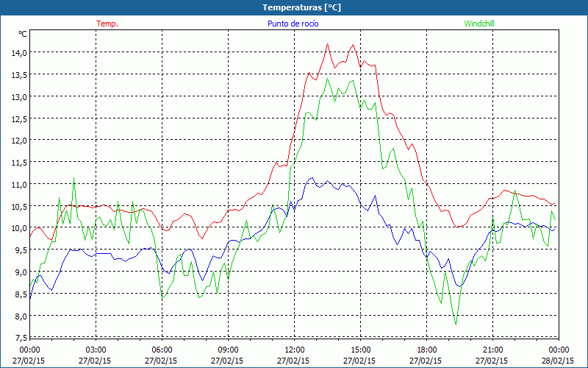Click the 12:00 time axis label
Screen dimensions: 588x368
pos(295,350)
